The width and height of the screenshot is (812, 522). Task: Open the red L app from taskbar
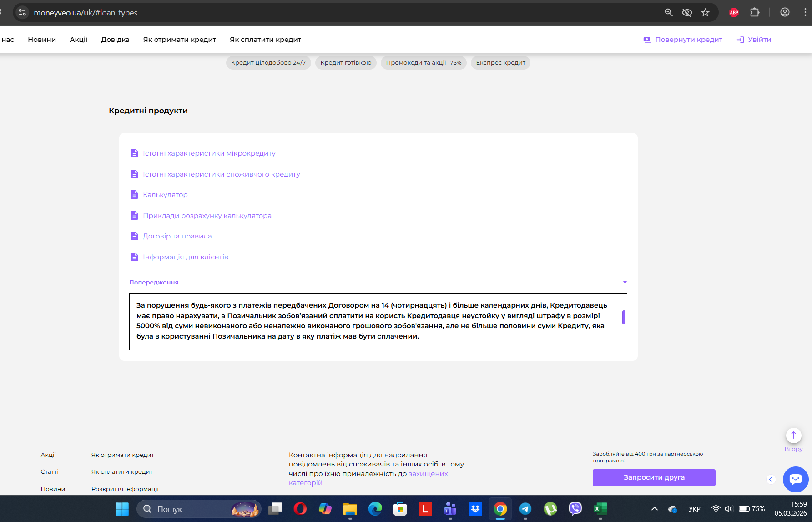coord(425,509)
